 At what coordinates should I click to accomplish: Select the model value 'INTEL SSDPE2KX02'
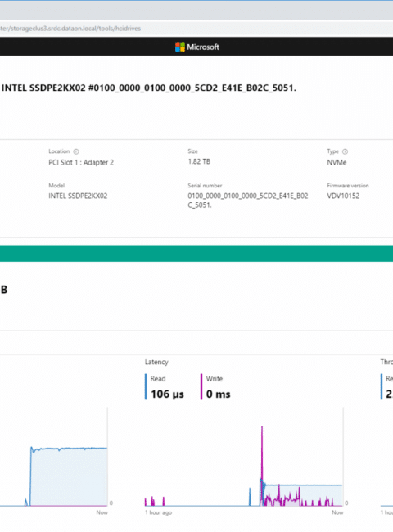(78, 196)
